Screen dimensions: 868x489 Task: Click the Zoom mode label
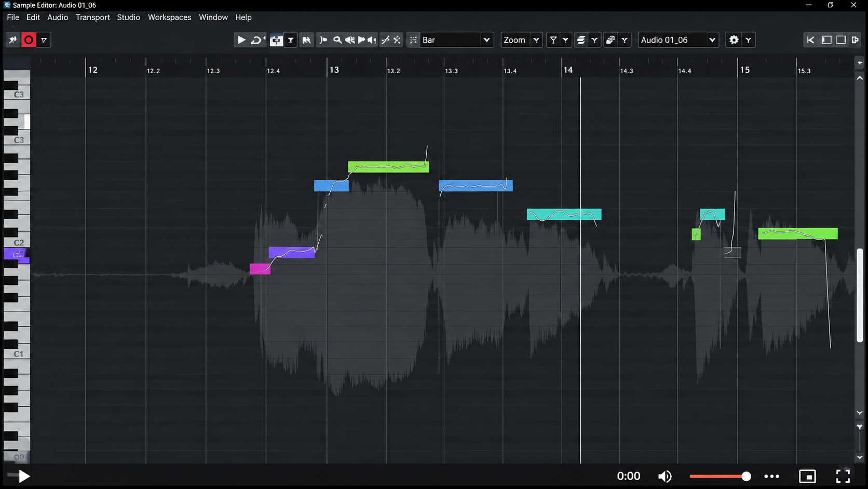[x=514, y=40]
